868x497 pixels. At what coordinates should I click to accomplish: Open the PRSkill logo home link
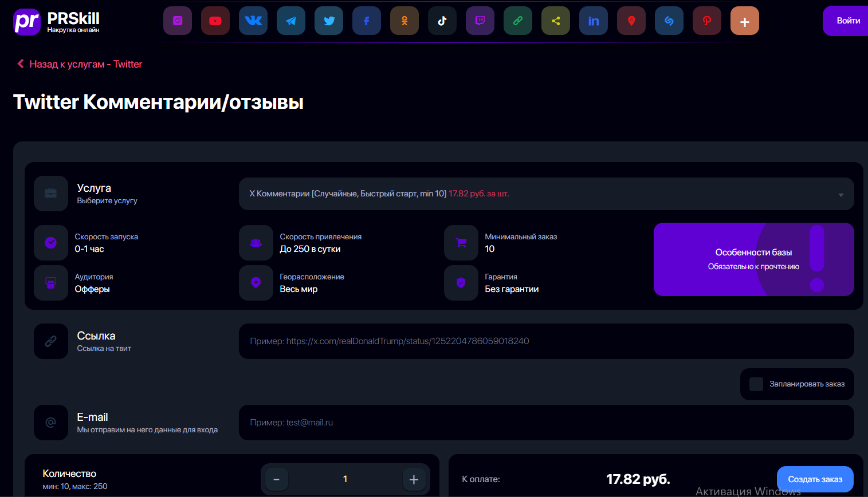point(57,22)
